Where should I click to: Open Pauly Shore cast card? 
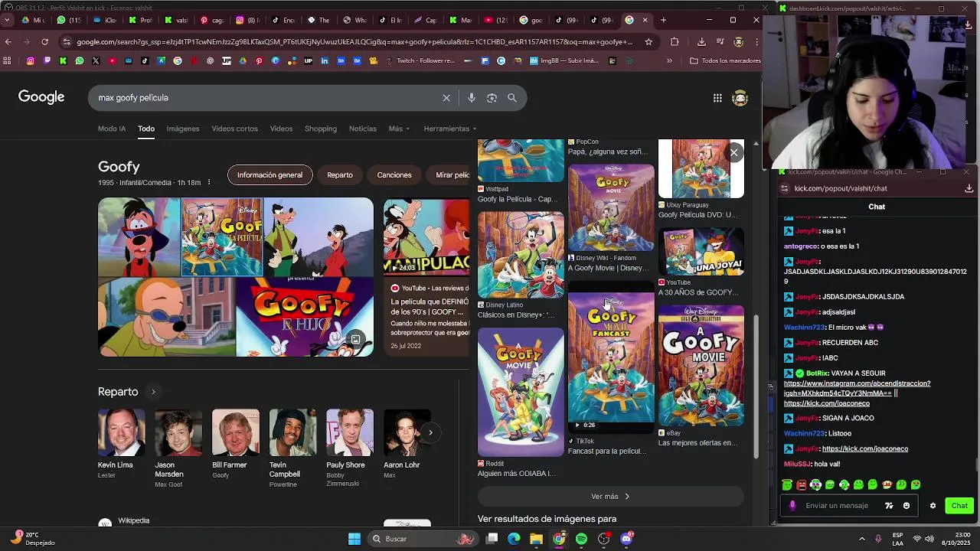point(350,448)
